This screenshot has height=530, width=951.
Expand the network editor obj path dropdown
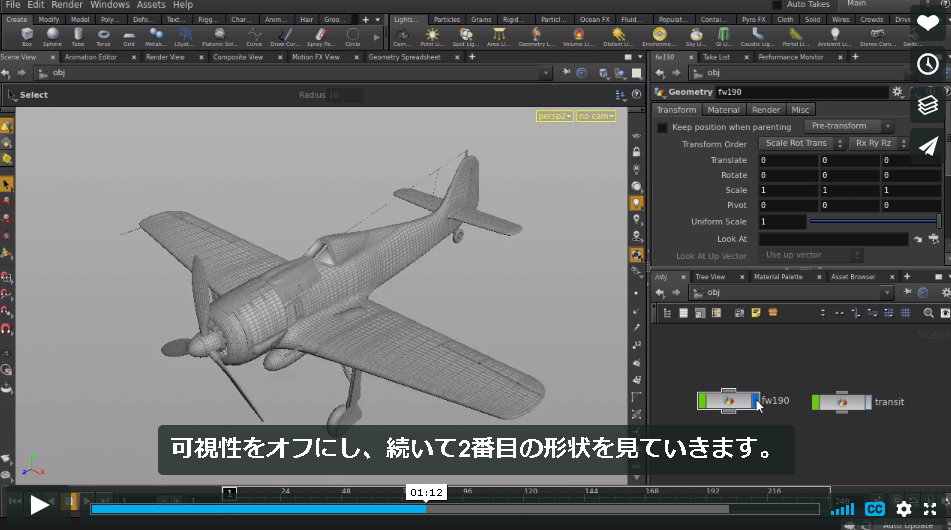tap(887, 293)
